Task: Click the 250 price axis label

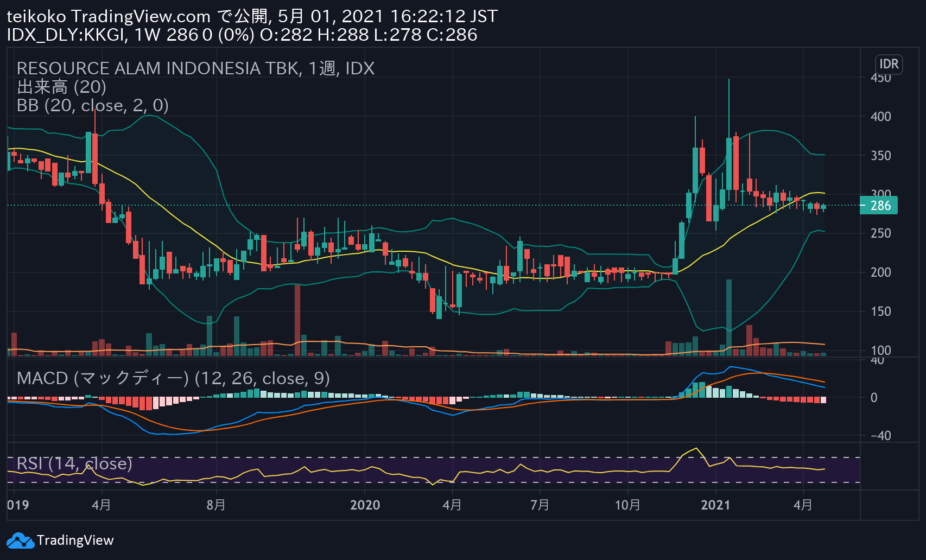Action: pyautogui.click(x=880, y=233)
